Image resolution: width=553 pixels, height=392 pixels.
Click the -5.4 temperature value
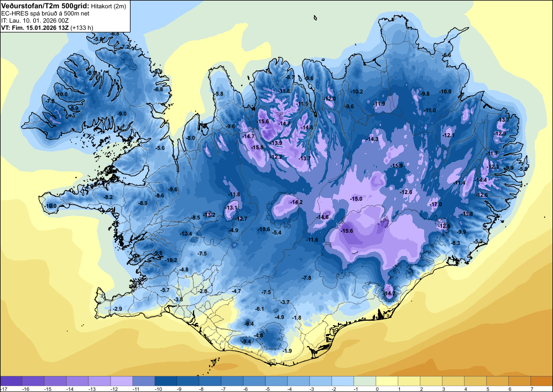pos(277,233)
